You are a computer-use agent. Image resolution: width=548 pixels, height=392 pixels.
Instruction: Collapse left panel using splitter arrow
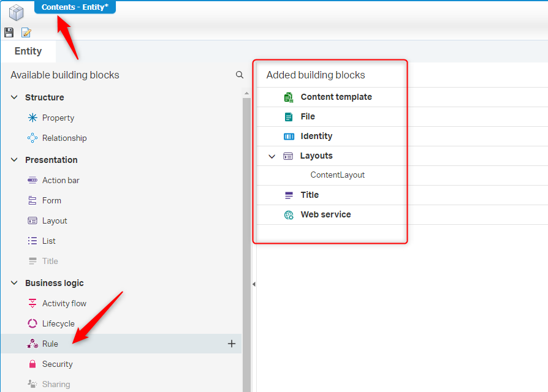click(254, 284)
